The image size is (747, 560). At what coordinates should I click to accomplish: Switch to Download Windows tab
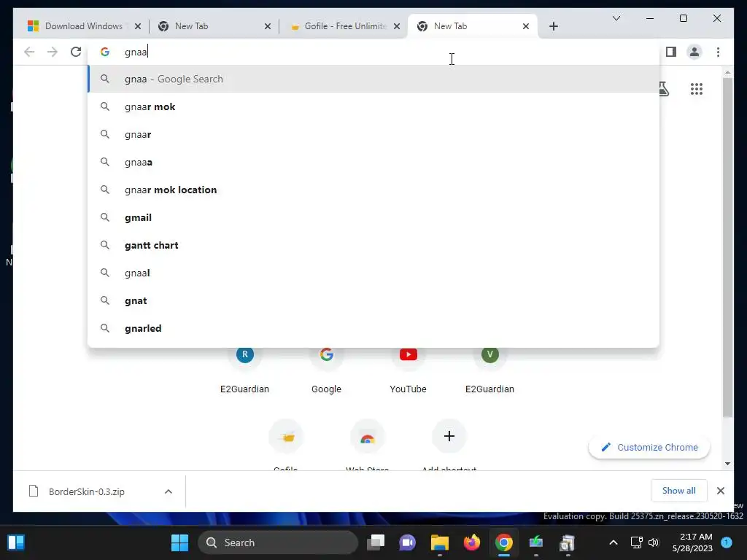coord(85,26)
